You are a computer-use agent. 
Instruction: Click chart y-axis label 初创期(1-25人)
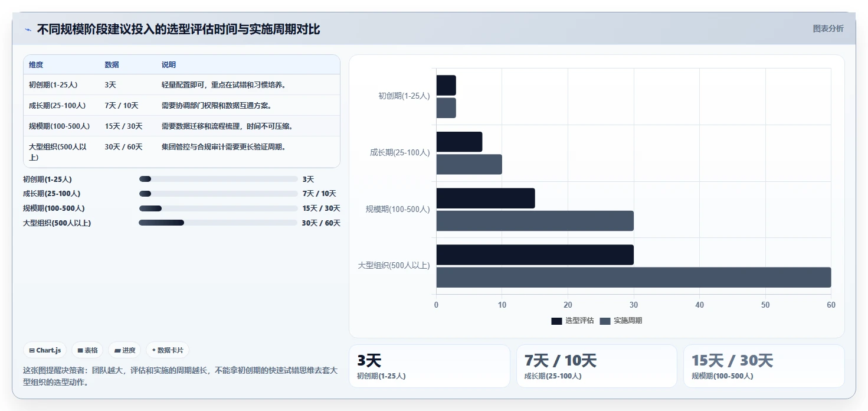pos(404,96)
